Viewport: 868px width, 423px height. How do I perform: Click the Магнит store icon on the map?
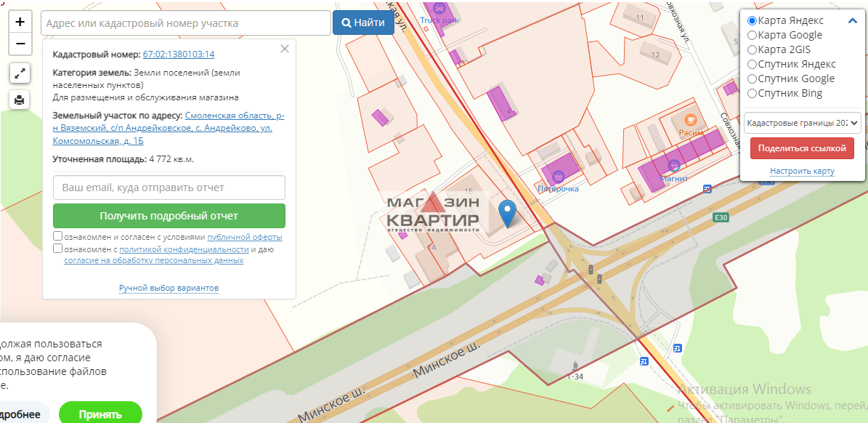click(x=673, y=165)
